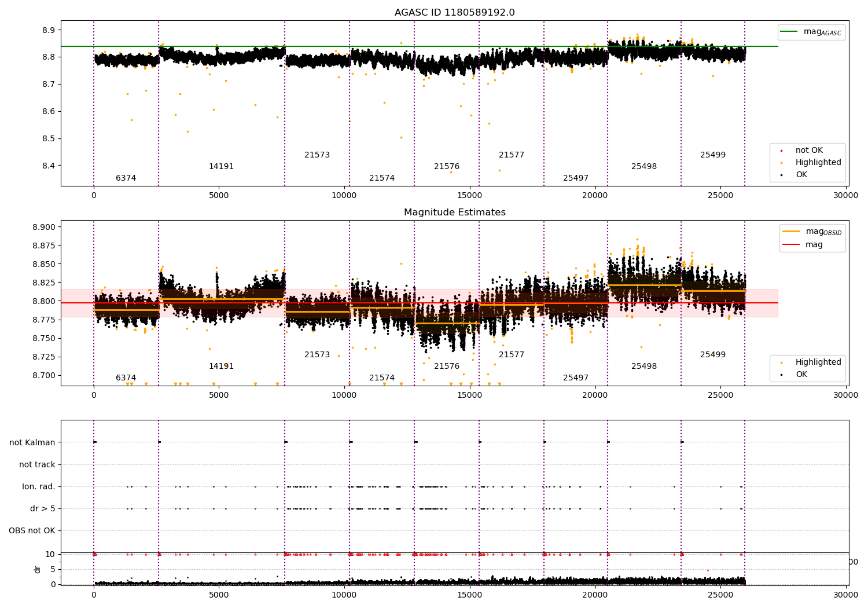The image size is (868, 608).
Task: Click obsid label 21574 in the top plot
Action: point(382,178)
